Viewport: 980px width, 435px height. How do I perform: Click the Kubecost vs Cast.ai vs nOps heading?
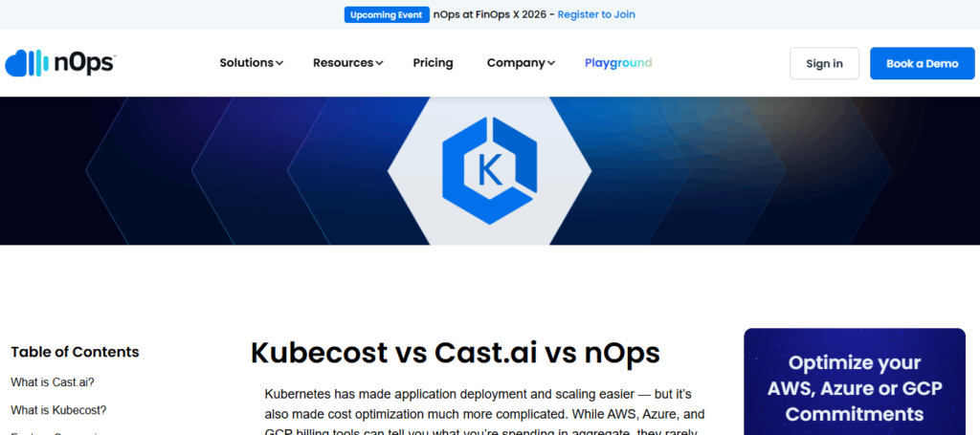(x=455, y=353)
